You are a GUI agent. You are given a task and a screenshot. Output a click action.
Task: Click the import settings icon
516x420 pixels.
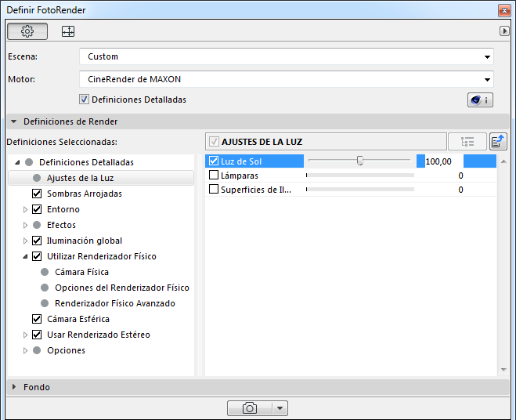click(498, 142)
